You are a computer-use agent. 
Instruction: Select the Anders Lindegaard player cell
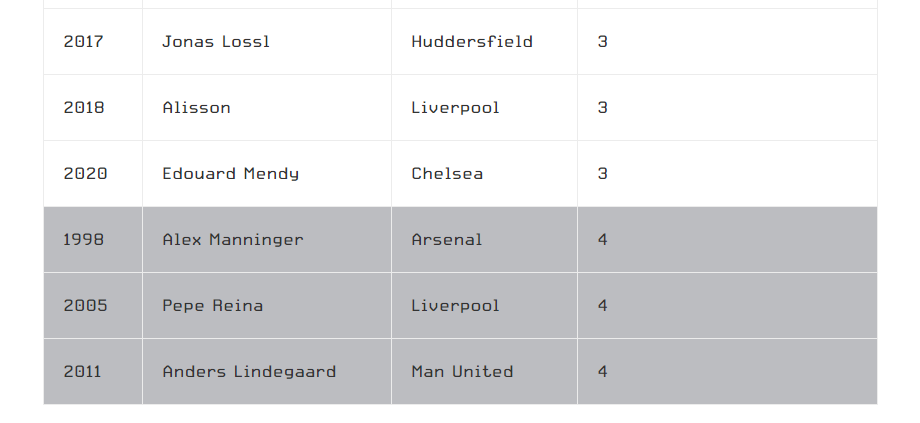tap(249, 372)
